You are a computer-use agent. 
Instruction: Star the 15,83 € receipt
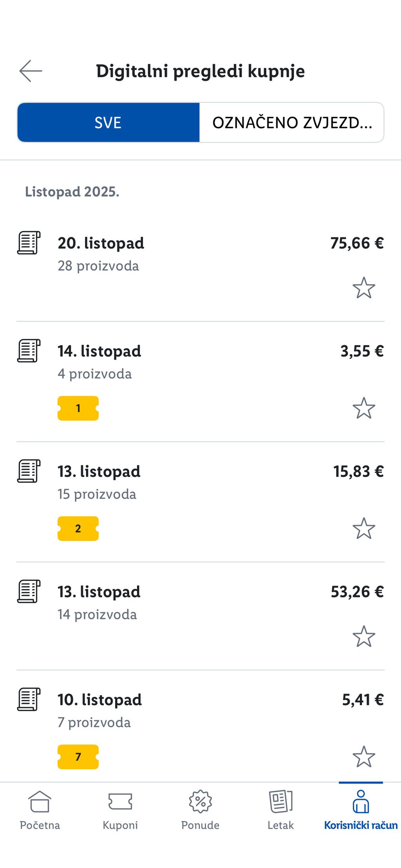364,528
